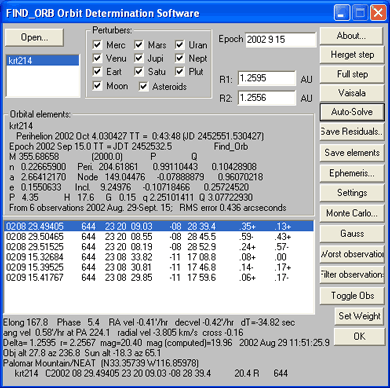Select object krt214 in the list
The height and width of the screenshot is (388, 390).
43,61
